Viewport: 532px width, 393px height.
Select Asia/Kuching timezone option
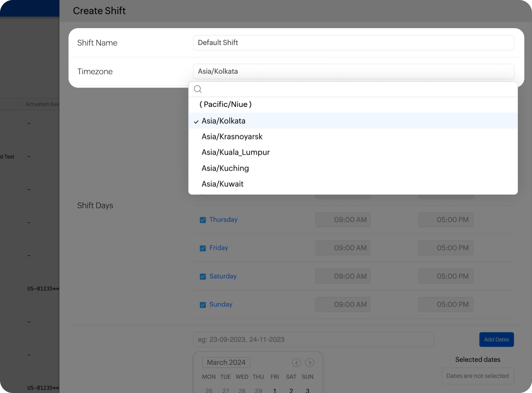[225, 168]
